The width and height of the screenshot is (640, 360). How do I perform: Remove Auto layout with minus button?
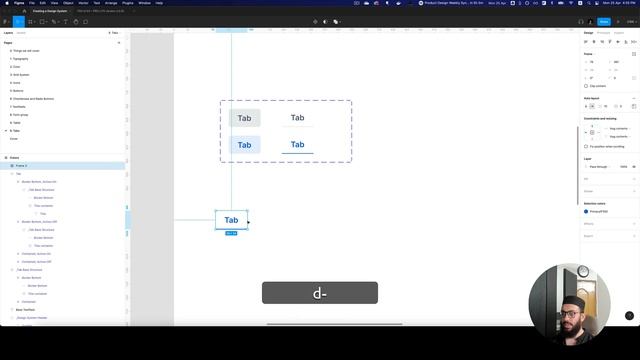[634, 98]
